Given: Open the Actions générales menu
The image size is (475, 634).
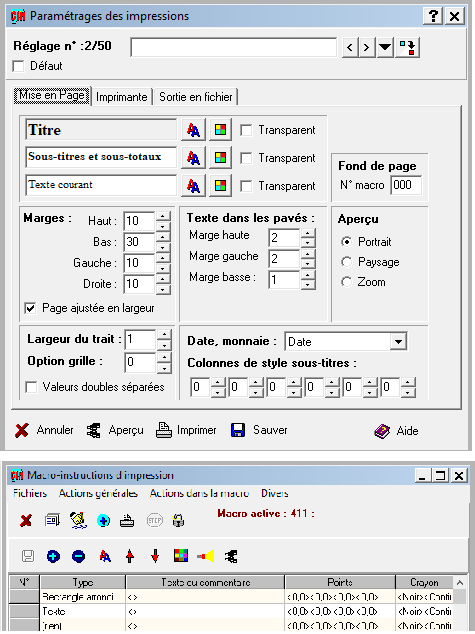Looking at the screenshot, I should (x=98, y=493).
